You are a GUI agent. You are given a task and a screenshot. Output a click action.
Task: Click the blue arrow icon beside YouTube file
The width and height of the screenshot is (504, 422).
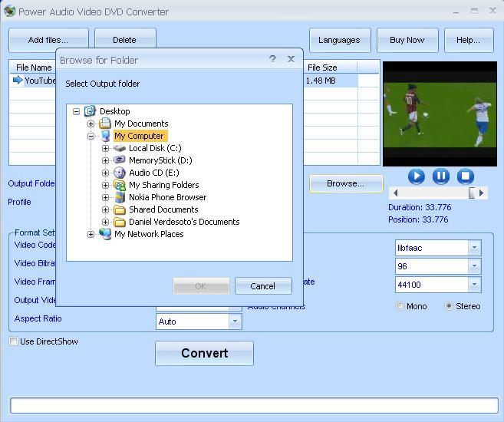click(x=18, y=80)
